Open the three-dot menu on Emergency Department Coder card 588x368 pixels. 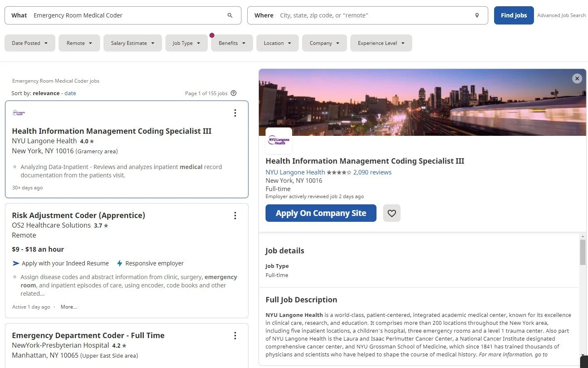(x=235, y=336)
